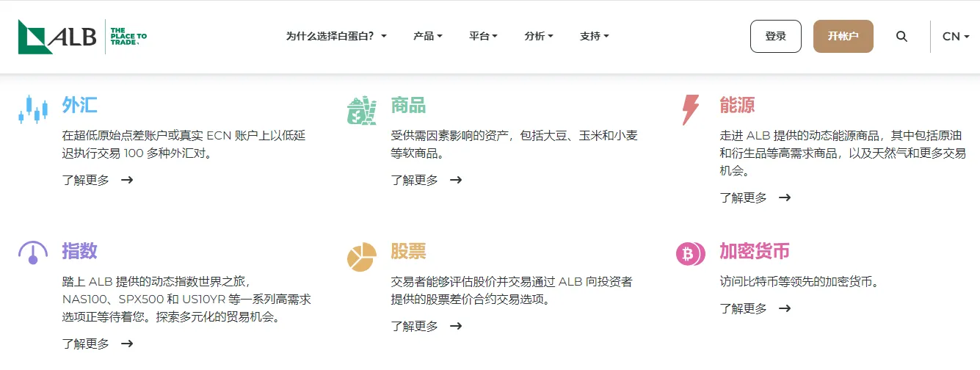980x370 pixels.
Task: Open the 支持 navigation menu
Action: tap(594, 36)
